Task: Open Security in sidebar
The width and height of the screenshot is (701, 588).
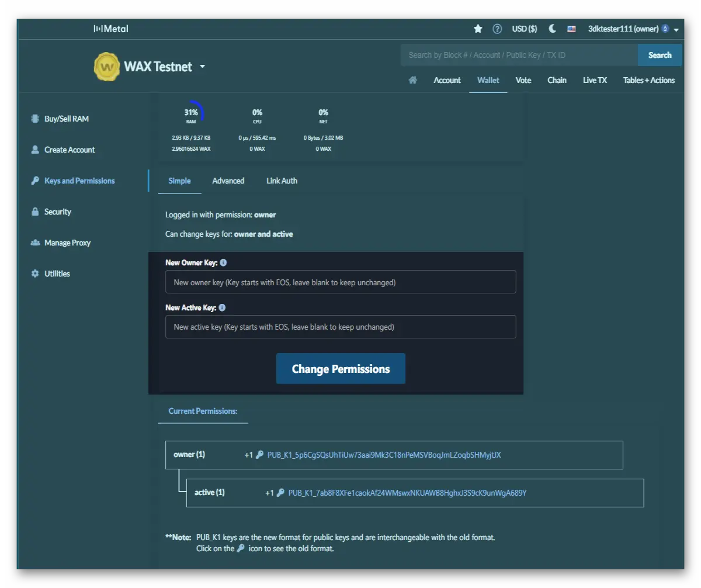Action: (58, 212)
